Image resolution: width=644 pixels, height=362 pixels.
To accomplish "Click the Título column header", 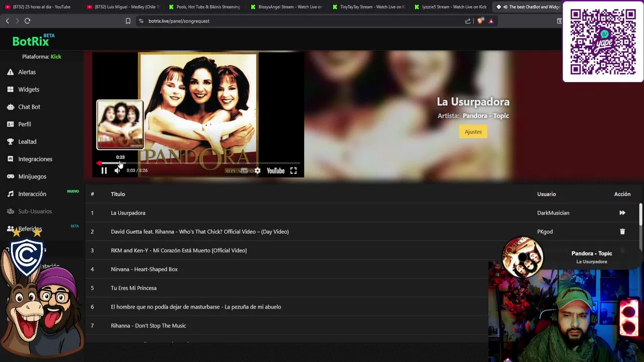I will tap(118, 194).
